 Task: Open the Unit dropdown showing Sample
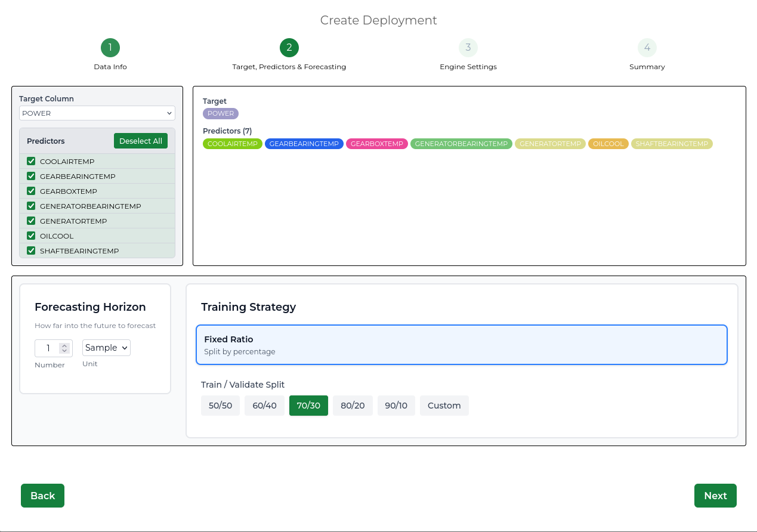pyautogui.click(x=106, y=348)
